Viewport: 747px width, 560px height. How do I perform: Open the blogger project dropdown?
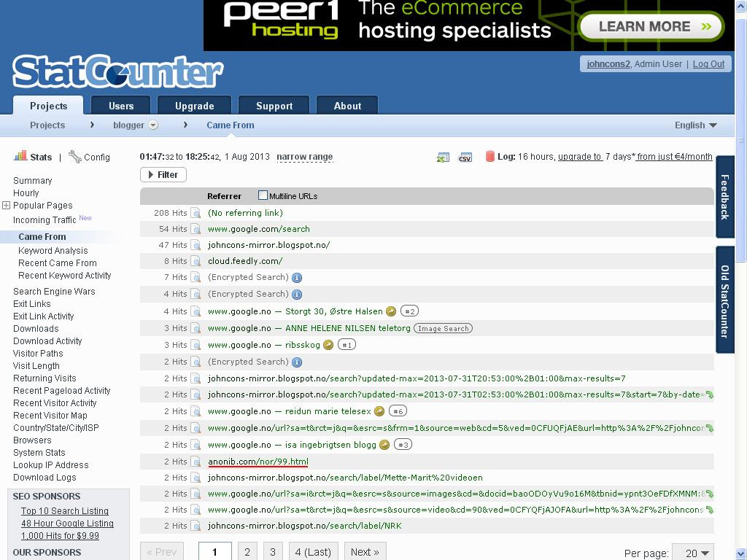pos(153,125)
